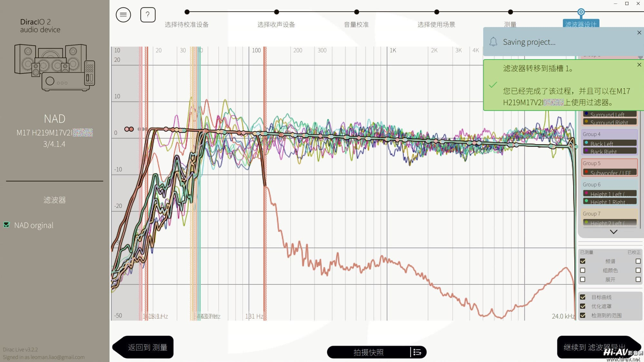
Task: Select the Surround Left channel
Action: pyautogui.click(x=610, y=114)
